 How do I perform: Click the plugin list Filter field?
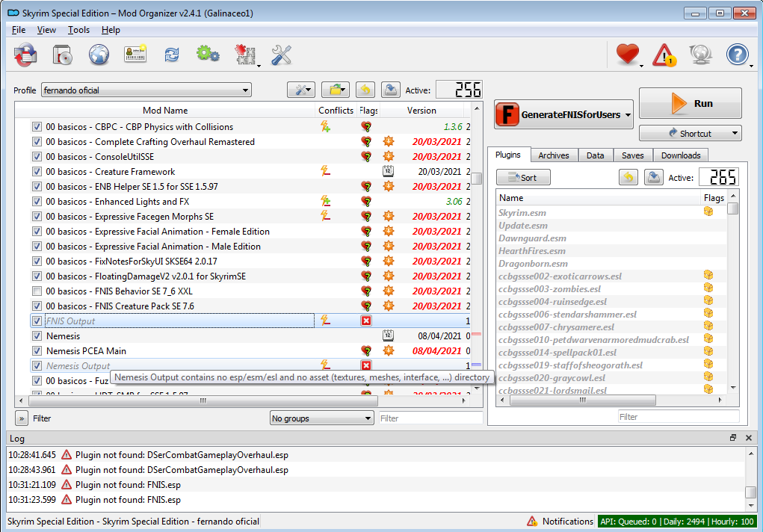[679, 417]
